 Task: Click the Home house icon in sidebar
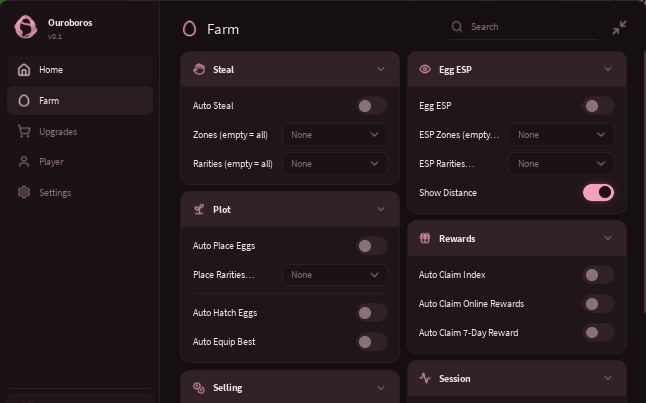point(24,70)
